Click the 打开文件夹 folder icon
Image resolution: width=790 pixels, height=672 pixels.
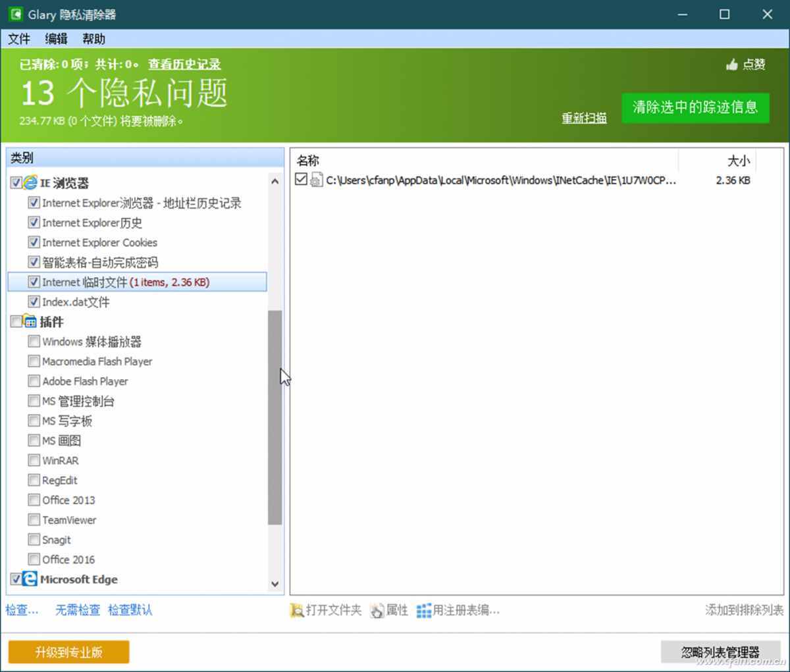pyautogui.click(x=297, y=611)
